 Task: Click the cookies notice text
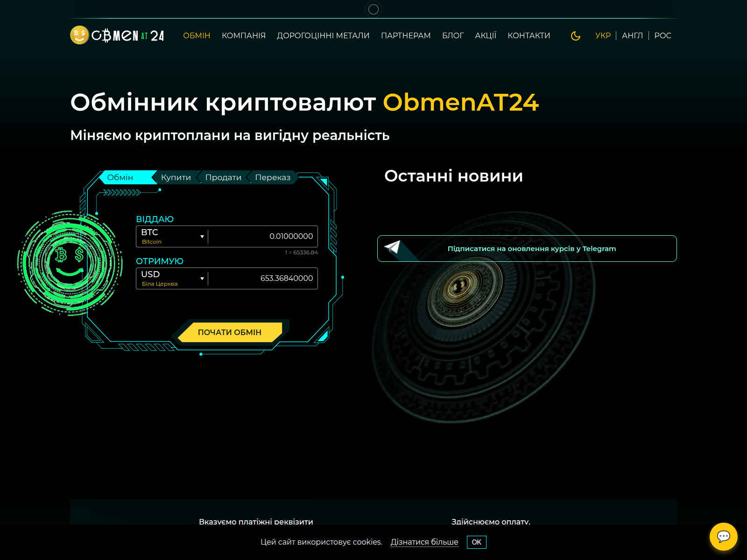[321, 542]
